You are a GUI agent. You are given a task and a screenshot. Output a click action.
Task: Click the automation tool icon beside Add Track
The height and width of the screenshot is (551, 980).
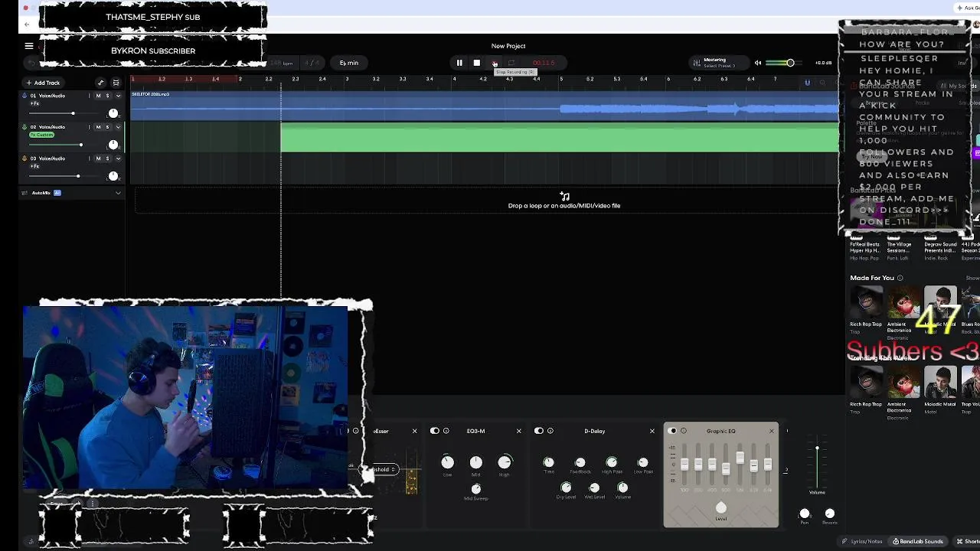[x=100, y=83]
